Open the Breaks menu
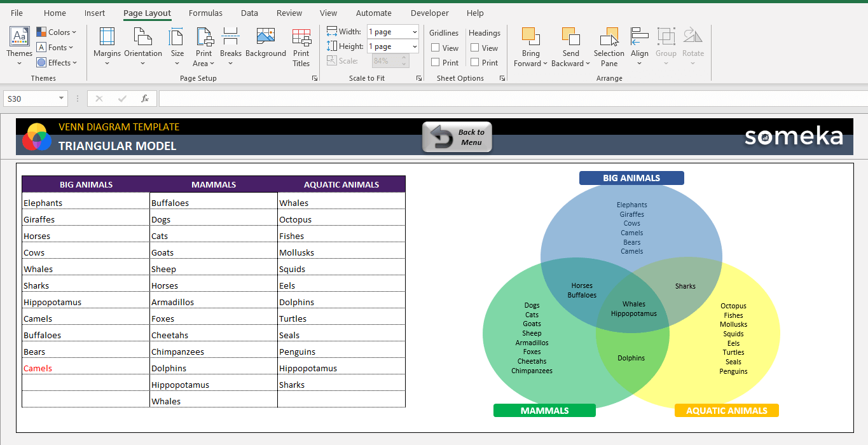The width and height of the screenshot is (868, 445). tap(230, 46)
